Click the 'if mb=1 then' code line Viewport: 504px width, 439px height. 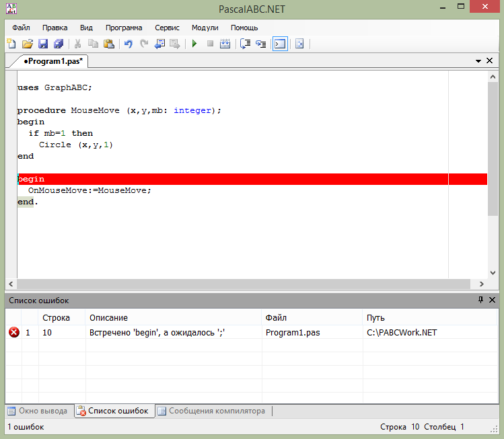(x=61, y=133)
